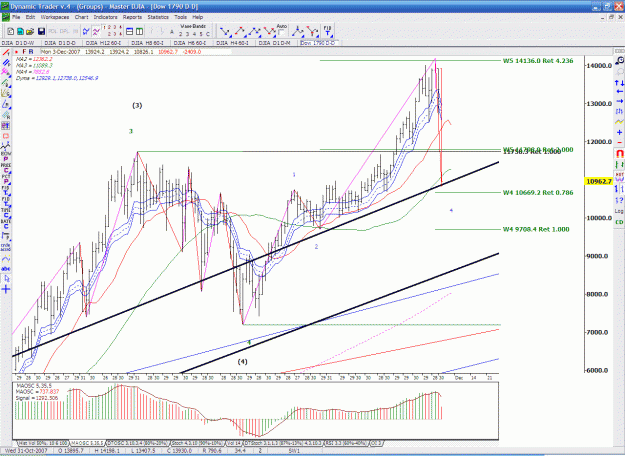This screenshot has width=625, height=456.
Task: Click the up-down arrows icon in right toolbar
Action: pos(619,83)
